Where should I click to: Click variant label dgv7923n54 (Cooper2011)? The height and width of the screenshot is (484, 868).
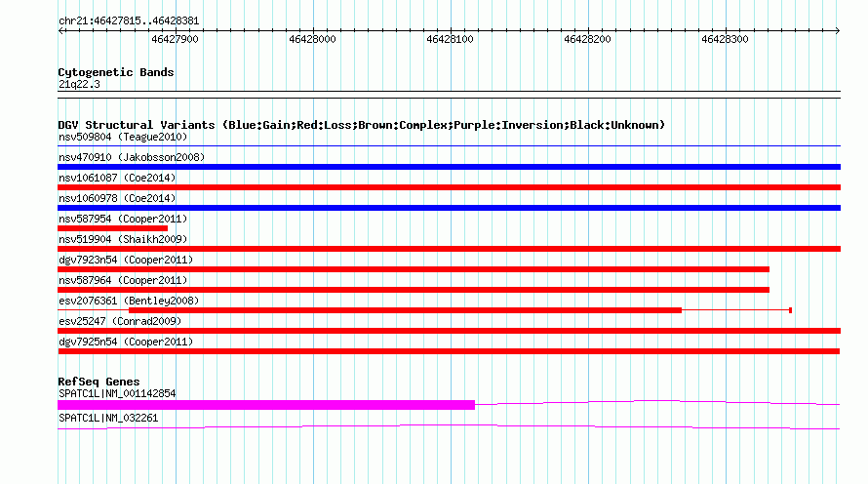coord(126,260)
